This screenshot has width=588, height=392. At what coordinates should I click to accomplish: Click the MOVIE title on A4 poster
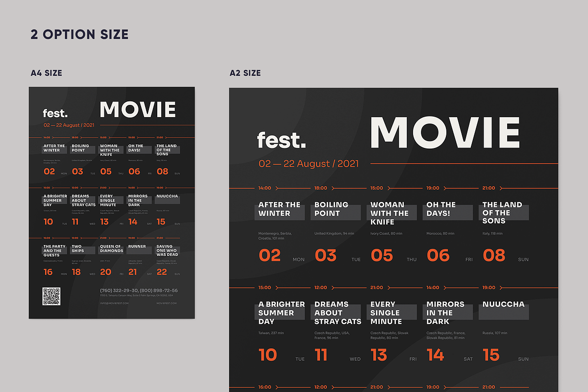point(138,110)
